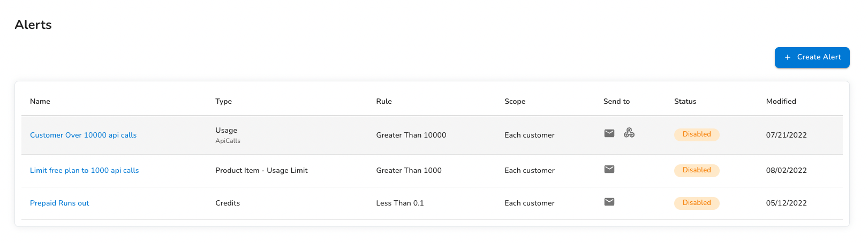Open Customer Over 10000 api calls alert
Image resolution: width=868 pixels, height=243 pixels.
[83, 135]
